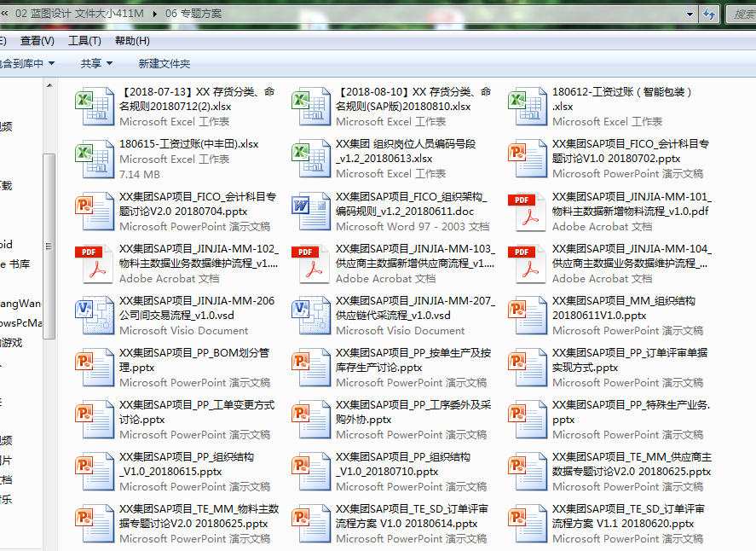Select the JINJIA-MM-206 公司间交易流程 Visio icon
The width and height of the screenshot is (756, 551).
tap(94, 316)
